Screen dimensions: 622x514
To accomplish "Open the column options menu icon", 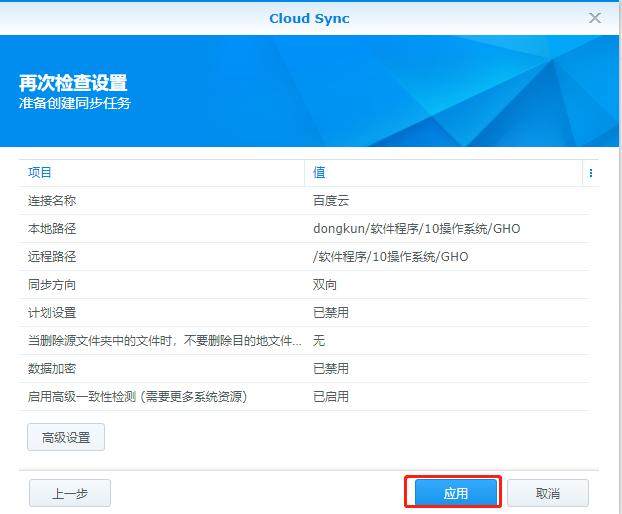I will coord(591,173).
